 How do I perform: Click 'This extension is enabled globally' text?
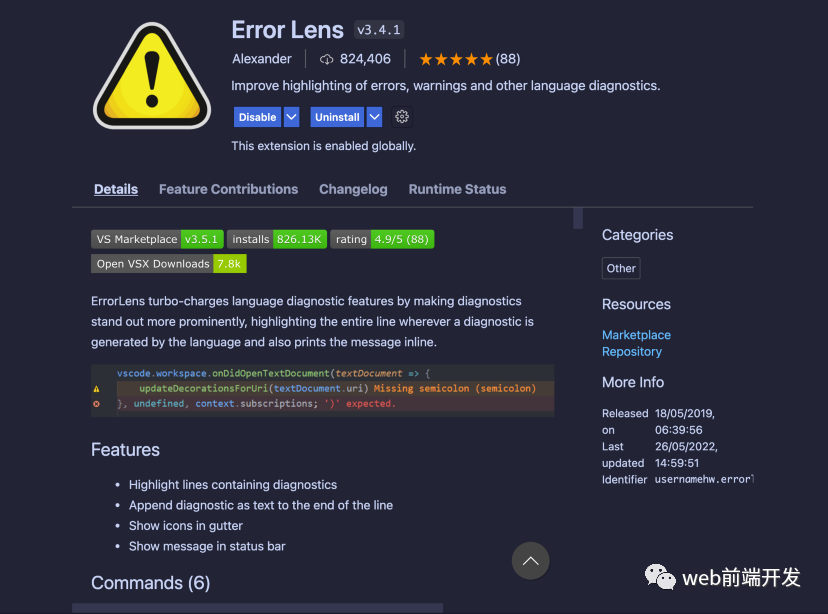click(324, 146)
